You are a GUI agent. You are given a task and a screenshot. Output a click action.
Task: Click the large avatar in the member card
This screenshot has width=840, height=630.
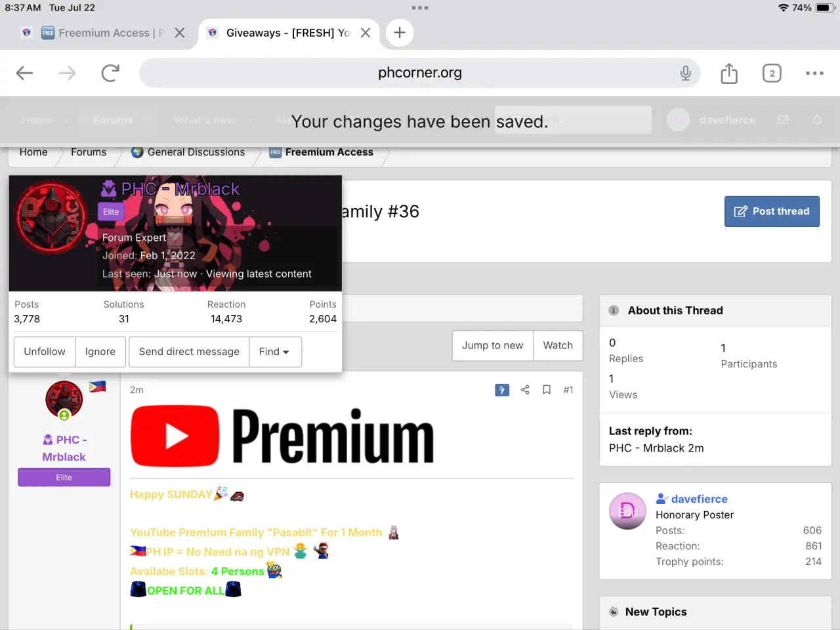tap(51, 217)
